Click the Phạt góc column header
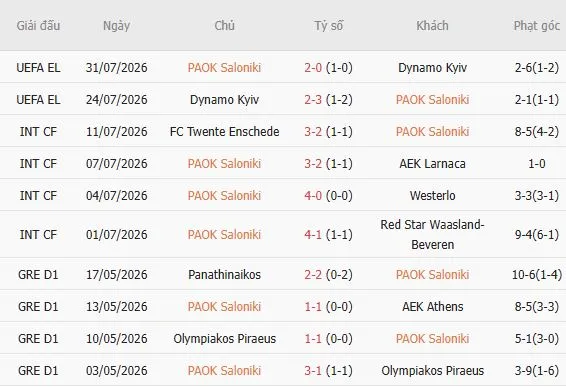 536,26
